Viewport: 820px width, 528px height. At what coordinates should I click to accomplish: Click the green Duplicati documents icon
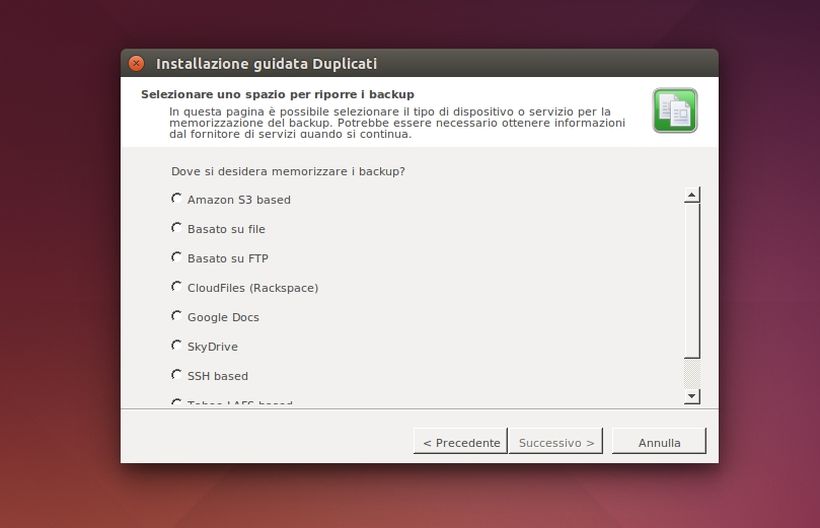point(675,110)
